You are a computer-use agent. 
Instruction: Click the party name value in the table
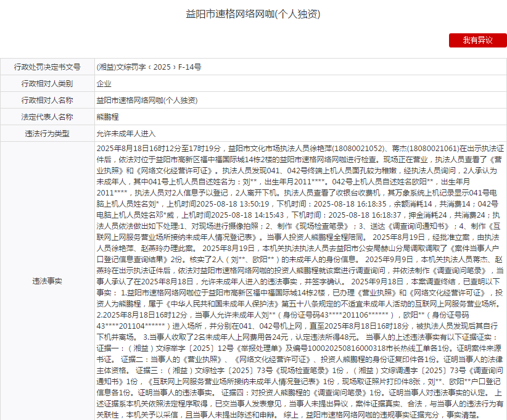[147, 100]
